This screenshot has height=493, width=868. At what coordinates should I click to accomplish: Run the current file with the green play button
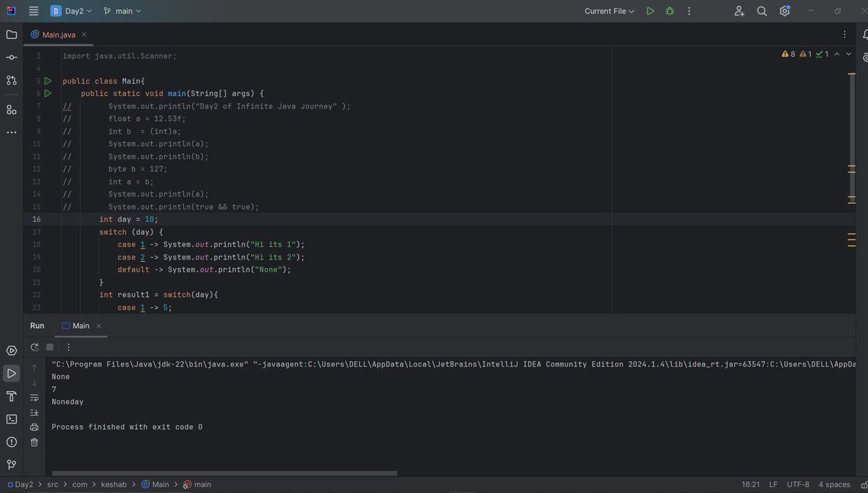(650, 11)
